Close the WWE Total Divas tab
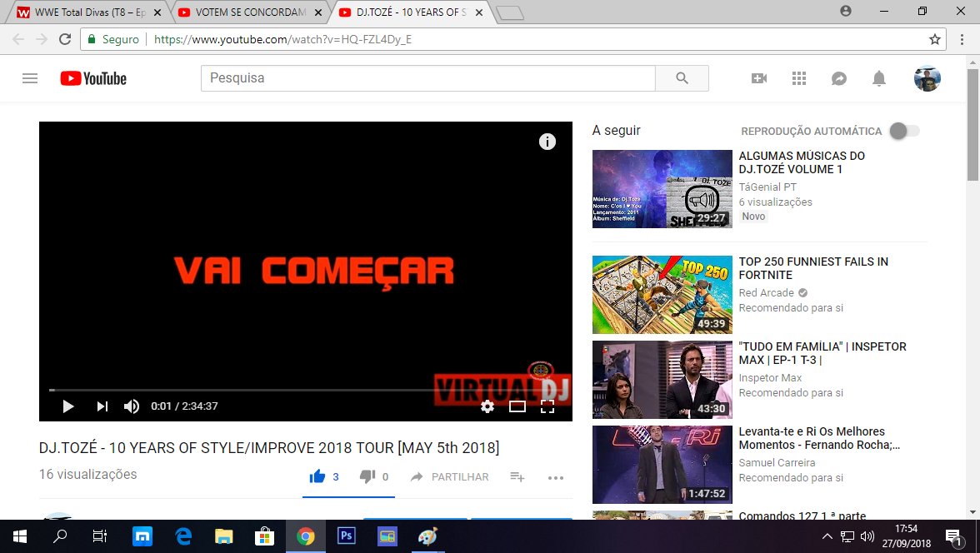 tap(157, 12)
